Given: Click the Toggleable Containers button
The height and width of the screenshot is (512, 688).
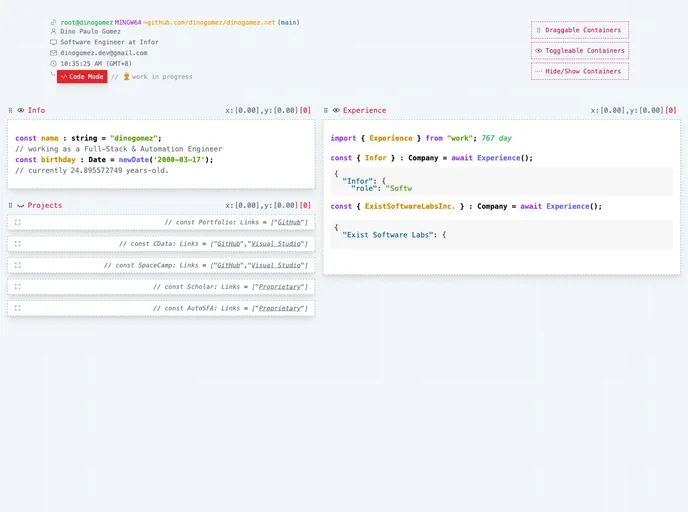Looking at the screenshot, I should click(x=580, y=51).
